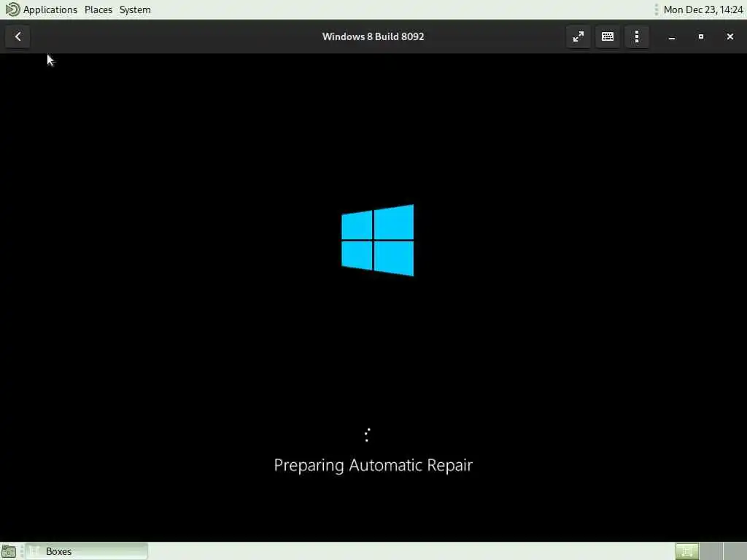Screen dimensions: 747x560
Task: Switch the VM display to fullscreen
Action: tap(578, 36)
